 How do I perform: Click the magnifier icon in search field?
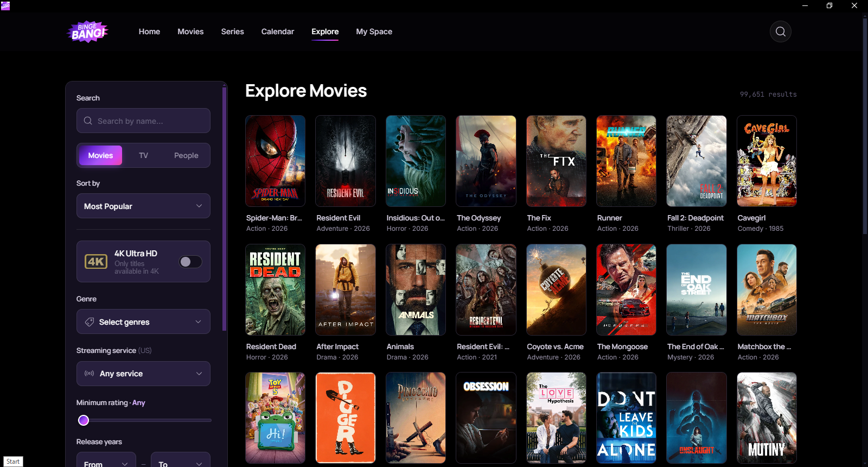tap(88, 121)
